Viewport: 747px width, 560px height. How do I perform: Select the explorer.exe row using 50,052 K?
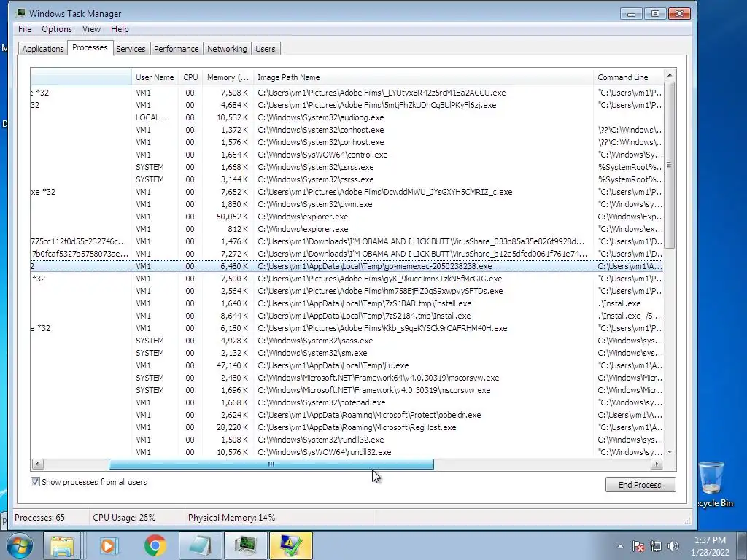[347, 216]
